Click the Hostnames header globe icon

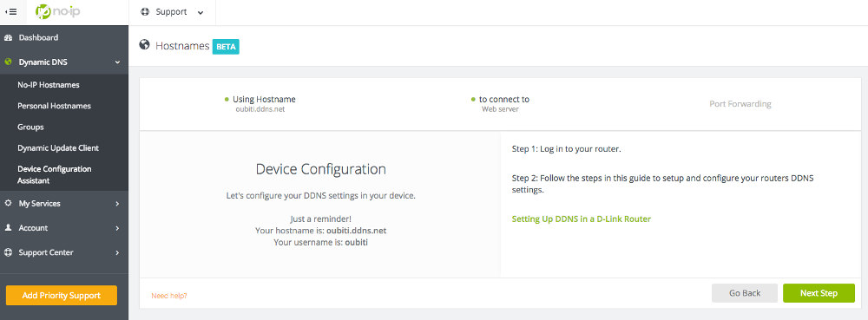(x=144, y=45)
